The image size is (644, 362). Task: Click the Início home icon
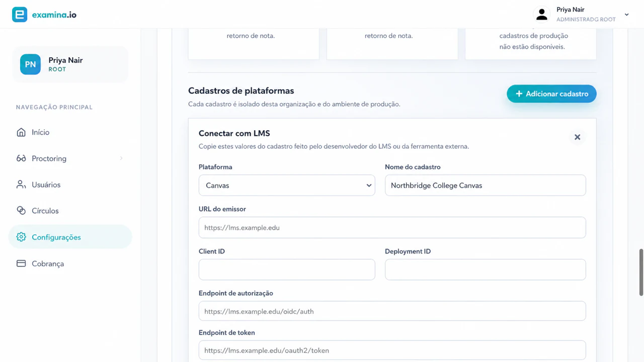pos(21,132)
